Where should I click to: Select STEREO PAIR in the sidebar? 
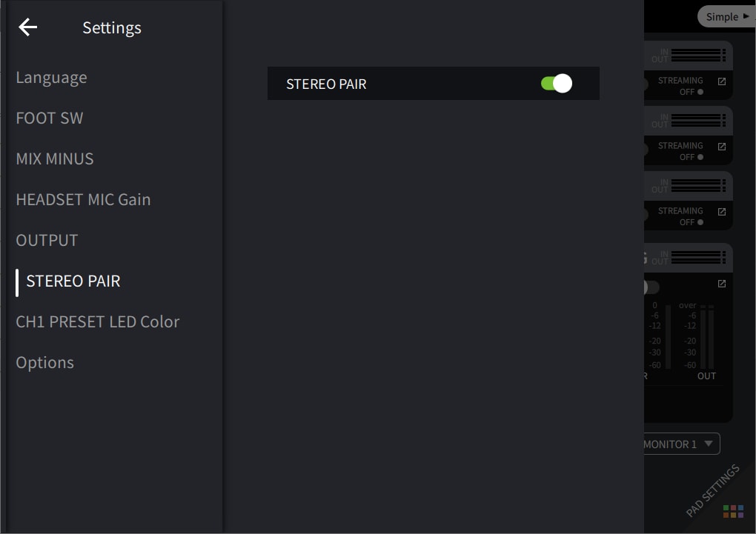pyautogui.click(x=73, y=281)
